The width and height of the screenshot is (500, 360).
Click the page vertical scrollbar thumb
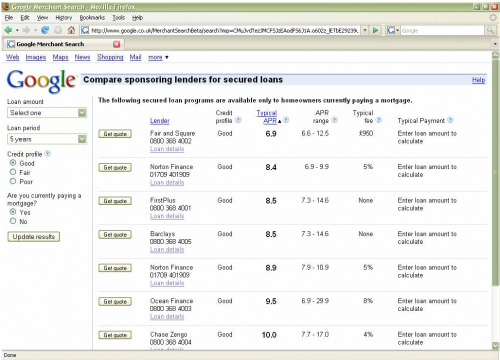click(x=495, y=172)
